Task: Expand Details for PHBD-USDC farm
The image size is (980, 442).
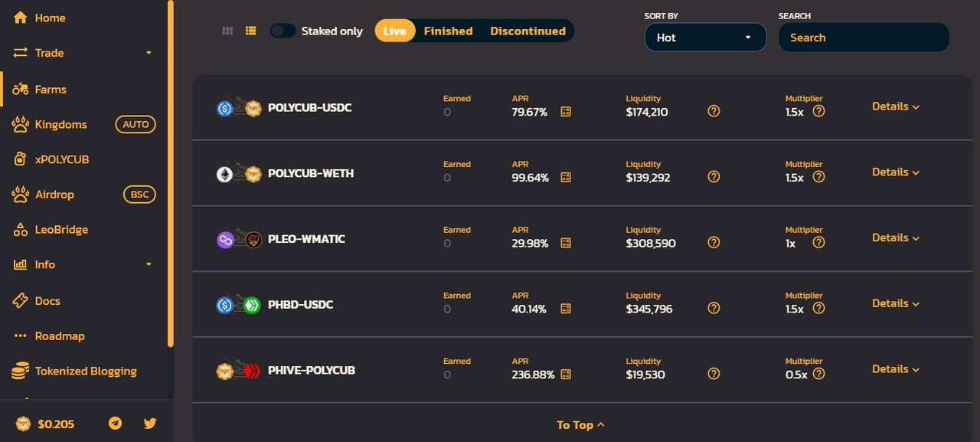Action: pos(896,303)
